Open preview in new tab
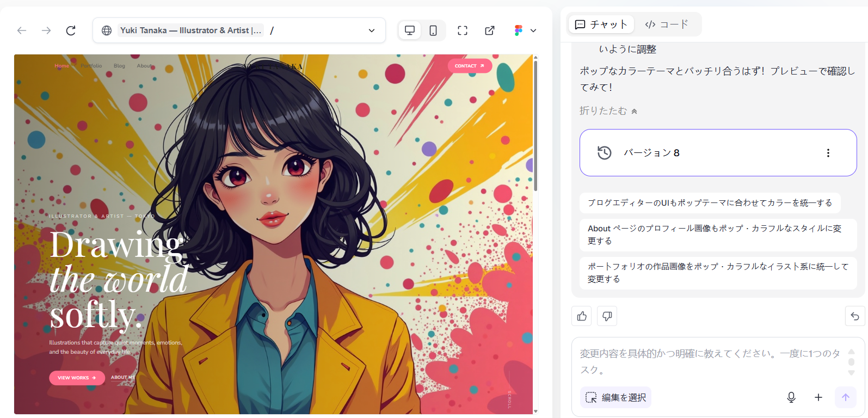 tap(490, 30)
